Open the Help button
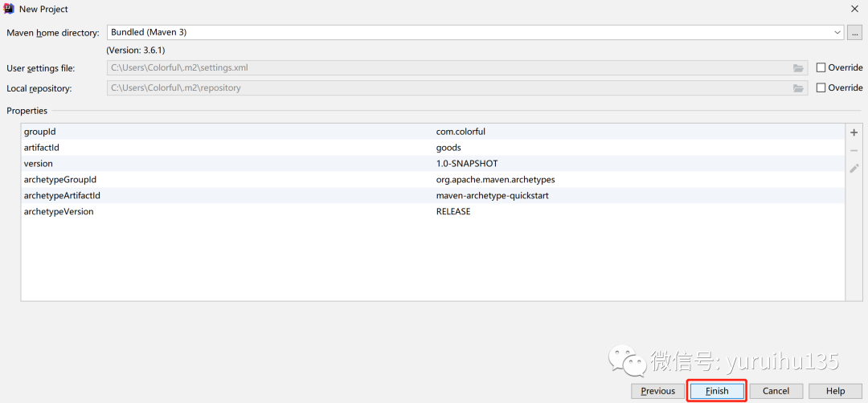This screenshot has height=403, width=868. click(835, 391)
